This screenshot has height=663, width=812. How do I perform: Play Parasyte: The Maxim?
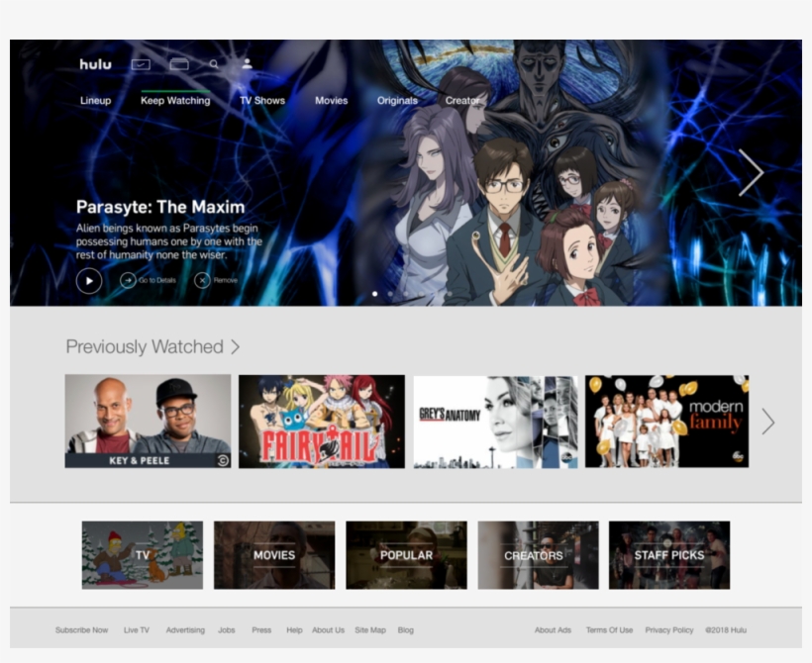point(88,281)
